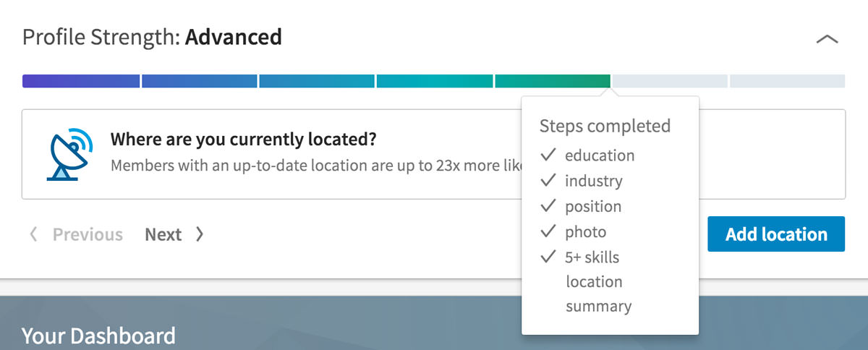Click the last grey unfilled progress segment
The image size is (868, 350).
coord(787,81)
